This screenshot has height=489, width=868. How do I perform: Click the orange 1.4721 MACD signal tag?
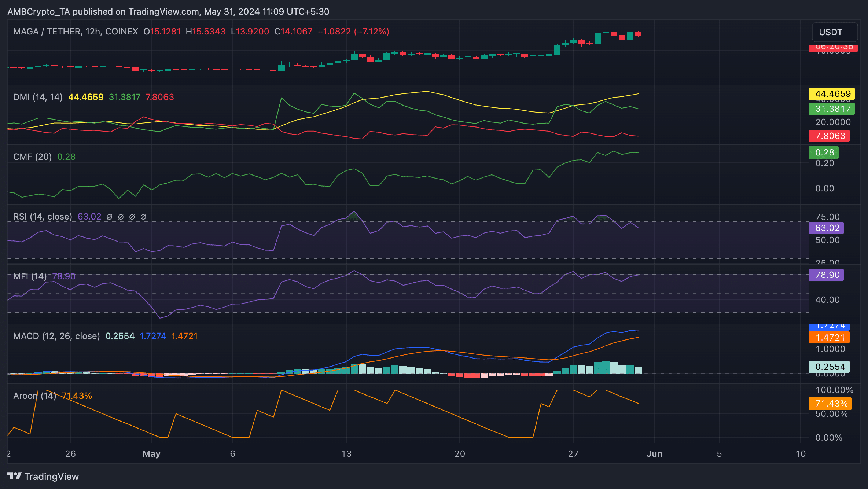[x=830, y=338]
